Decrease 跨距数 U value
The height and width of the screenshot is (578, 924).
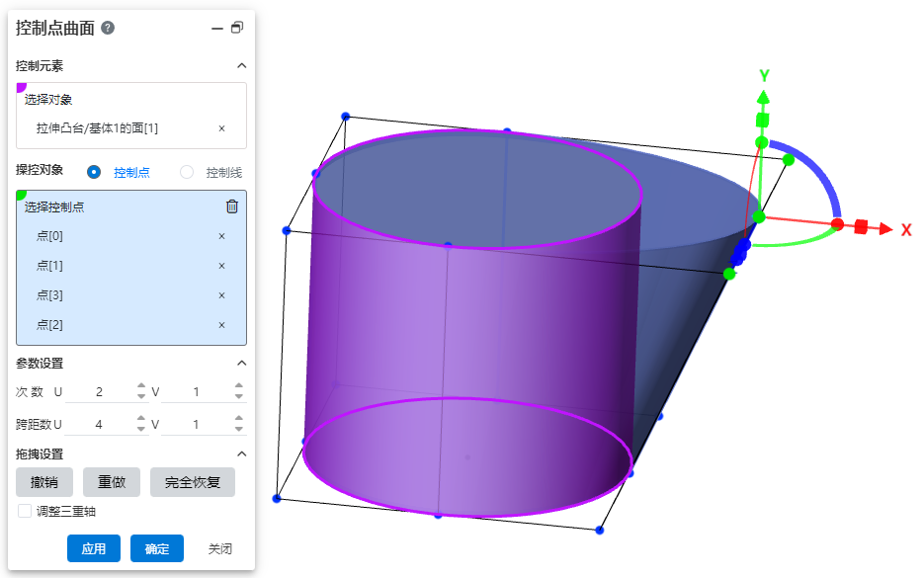(141, 429)
